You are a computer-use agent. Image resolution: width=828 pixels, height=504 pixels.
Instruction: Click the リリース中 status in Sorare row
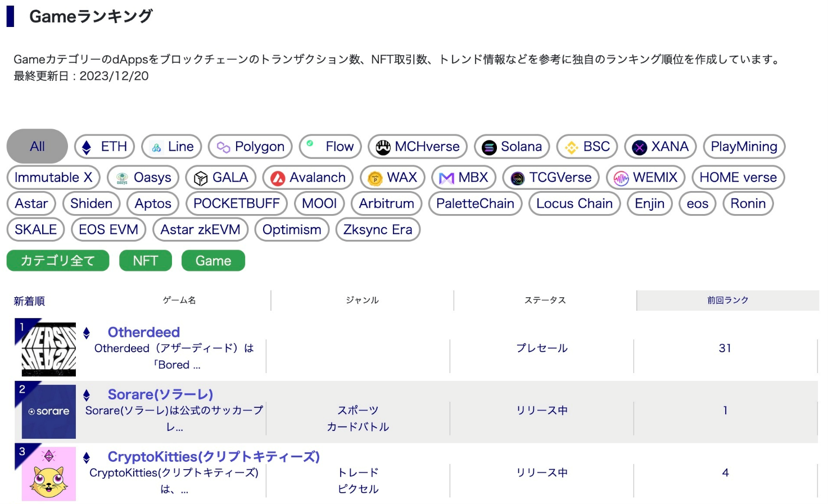click(542, 411)
